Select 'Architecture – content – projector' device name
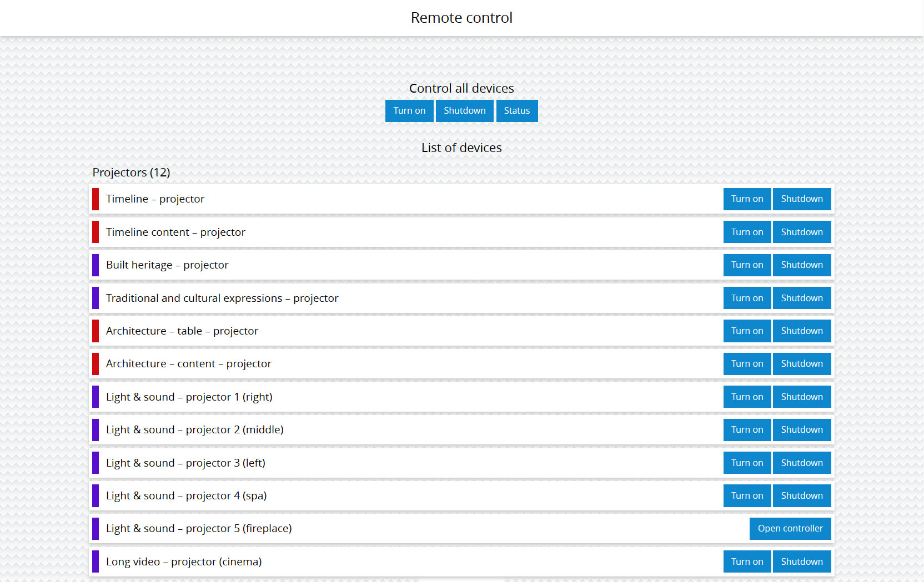Viewport: 924px width, 582px height. (x=189, y=363)
